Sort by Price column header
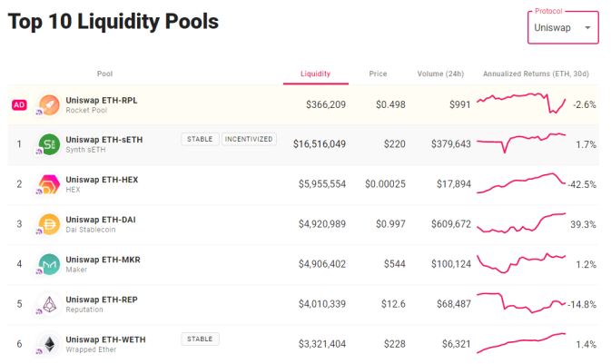This screenshot has height=364, width=611. [378, 74]
